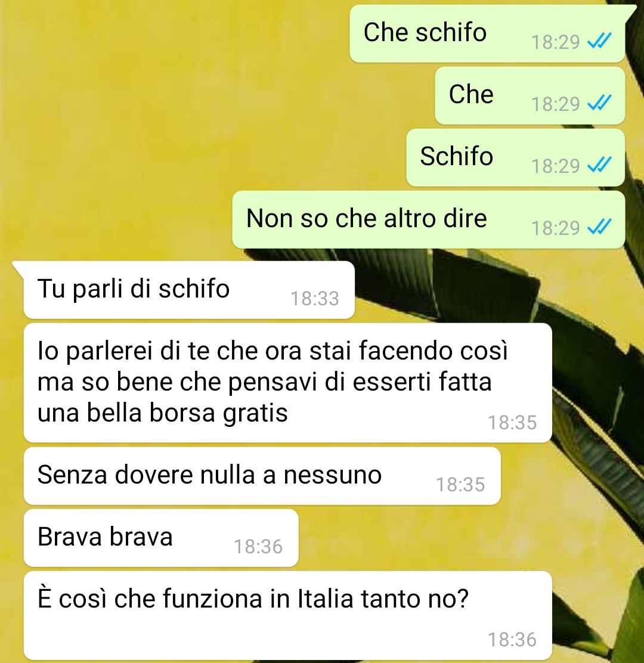This screenshot has width=644, height=663.
Task: Tap read checkmarks on the 'Che' message
Action: pyautogui.click(x=599, y=103)
